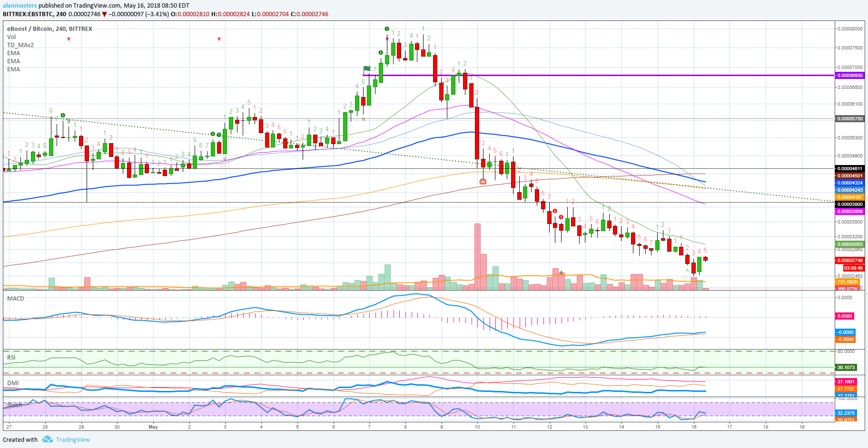Viewport: 868px width, 448px height.
Task: Select the L:0.00002704 low value in header
Action: pyautogui.click(x=271, y=14)
